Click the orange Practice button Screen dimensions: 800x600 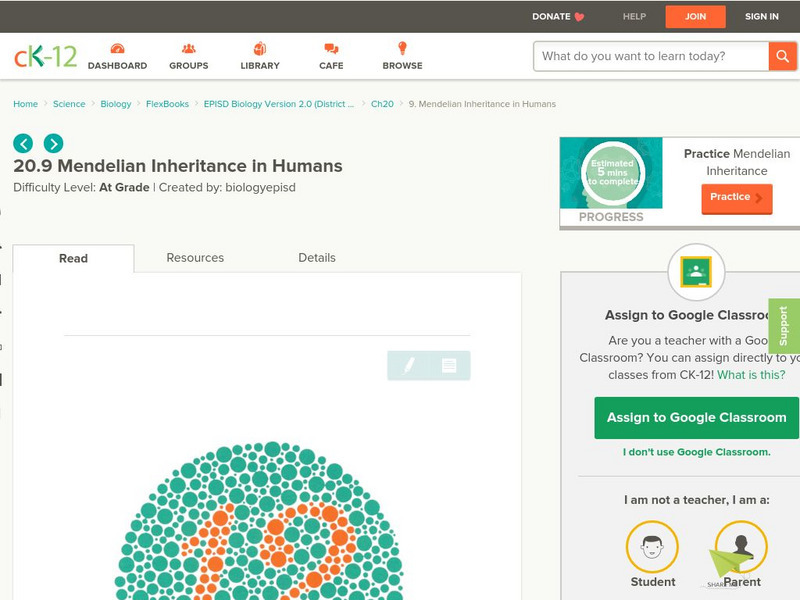pos(736,198)
